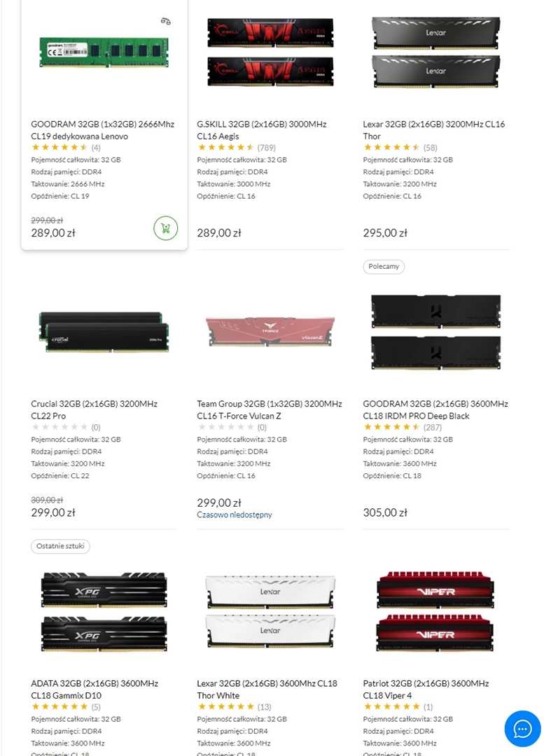Open GOODRAM IRDM PRO Deep Black link
This screenshot has width=544, height=756.
coord(435,409)
